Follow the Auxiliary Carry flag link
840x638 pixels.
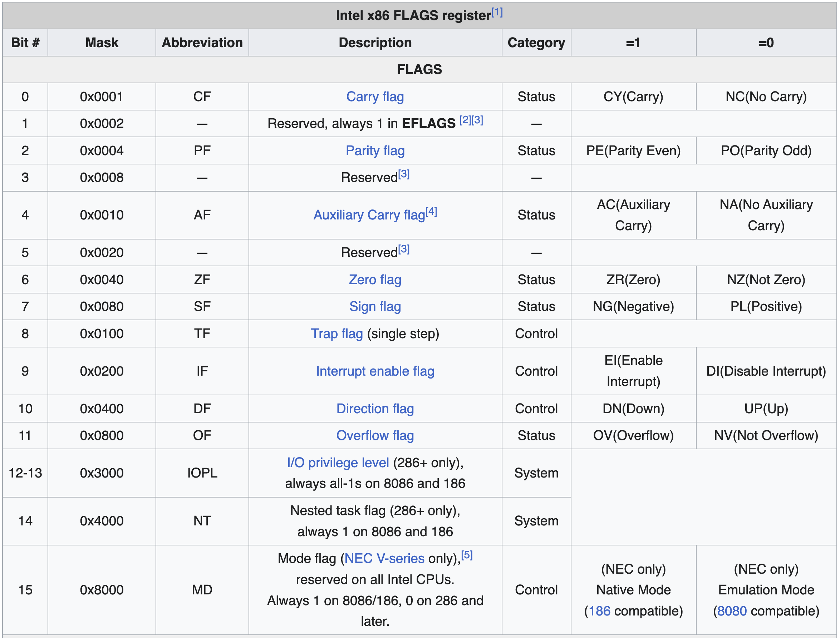tap(369, 215)
